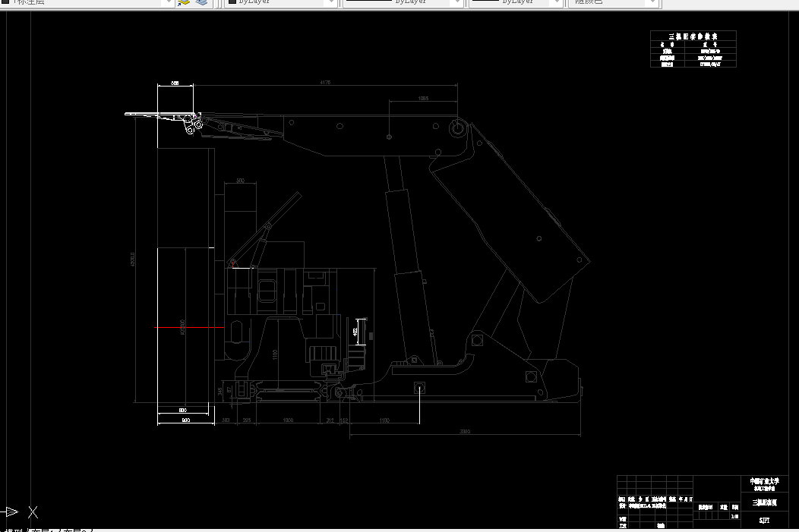Screen dimensions: 799x532
Task: Select the 4175 dimension text
Action: coord(325,82)
